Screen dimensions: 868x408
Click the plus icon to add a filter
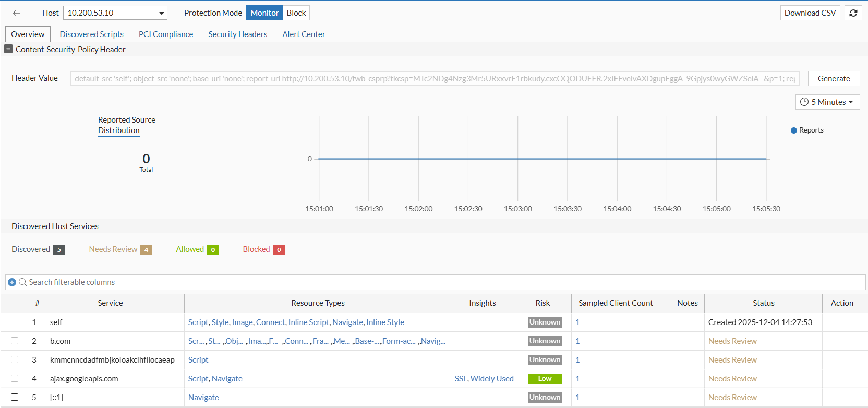(x=12, y=282)
